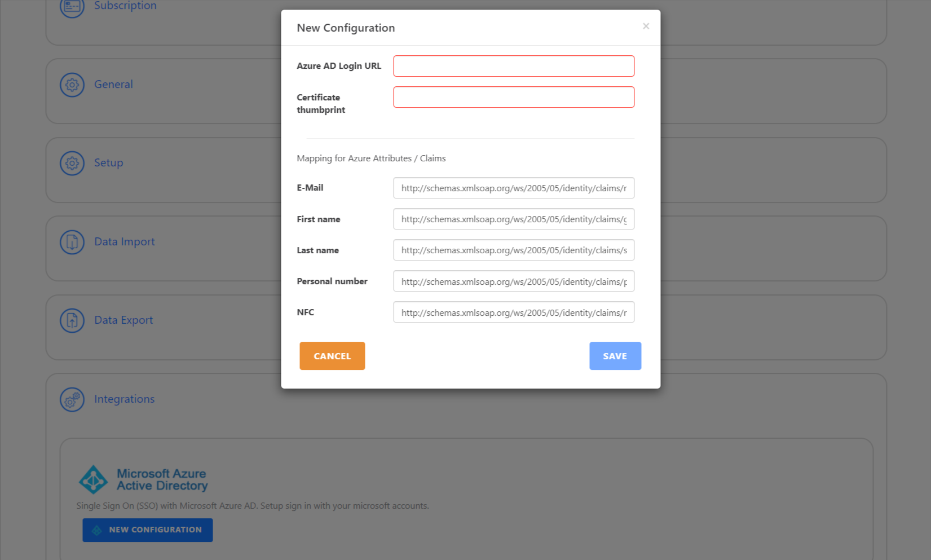Click the Certificate thumbprint input
The height and width of the screenshot is (560, 931).
click(513, 97)
